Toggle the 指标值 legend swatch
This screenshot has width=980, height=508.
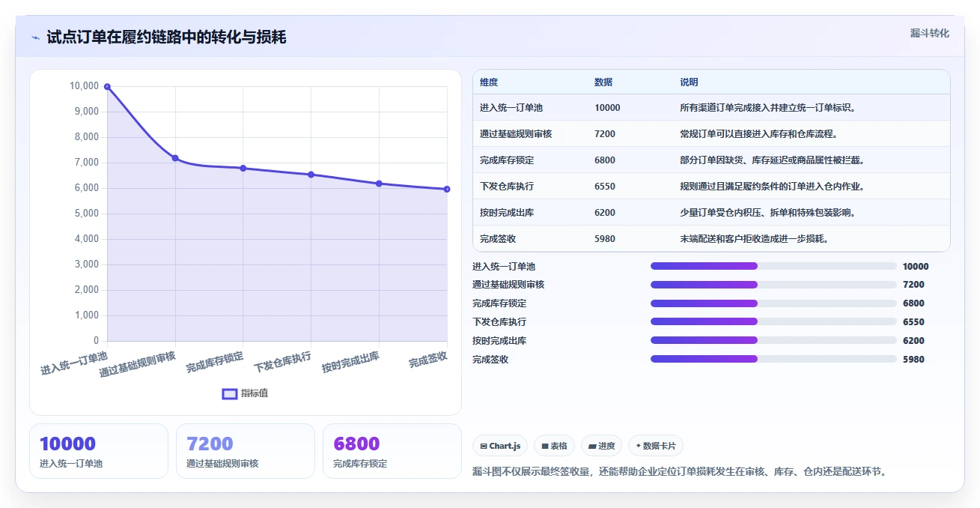click(230, 393)
